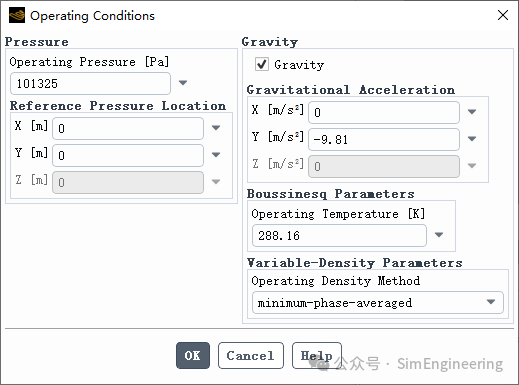
Task: Open the Help button
Action: (317, 355)
